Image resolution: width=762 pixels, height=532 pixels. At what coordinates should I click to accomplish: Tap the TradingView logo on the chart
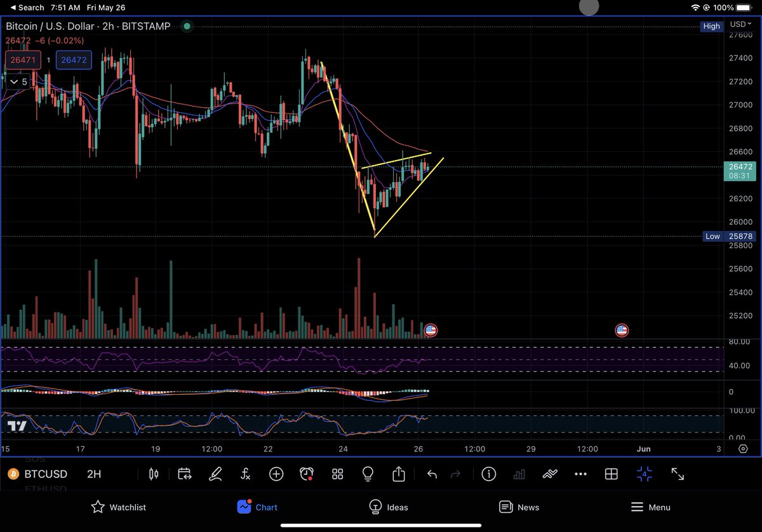[17, 426]
